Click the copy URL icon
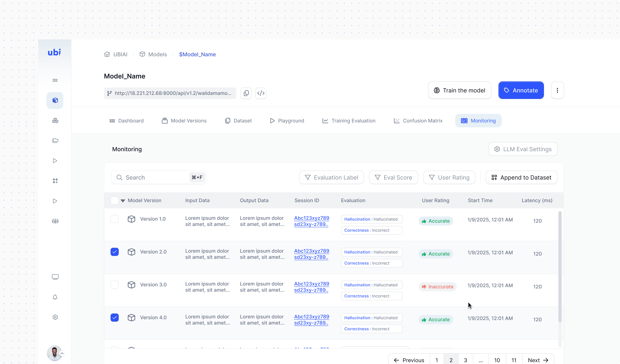The width and height of the screenshot is (620, 364). [x=246, y=93]
